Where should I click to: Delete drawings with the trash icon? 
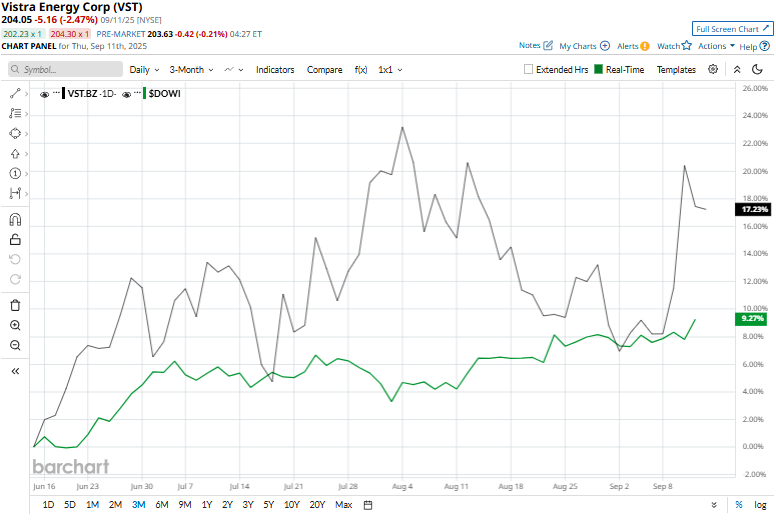click(x=15, y=305)
